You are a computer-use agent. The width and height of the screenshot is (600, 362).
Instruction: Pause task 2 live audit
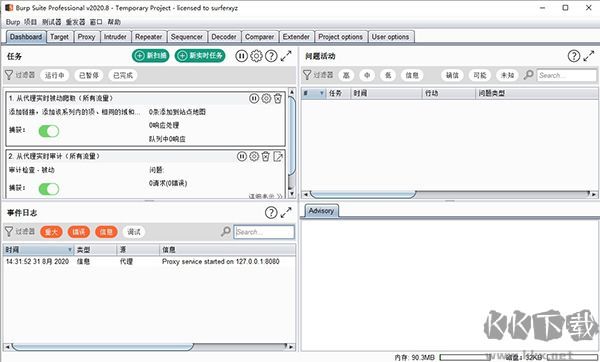coord(242,156)
